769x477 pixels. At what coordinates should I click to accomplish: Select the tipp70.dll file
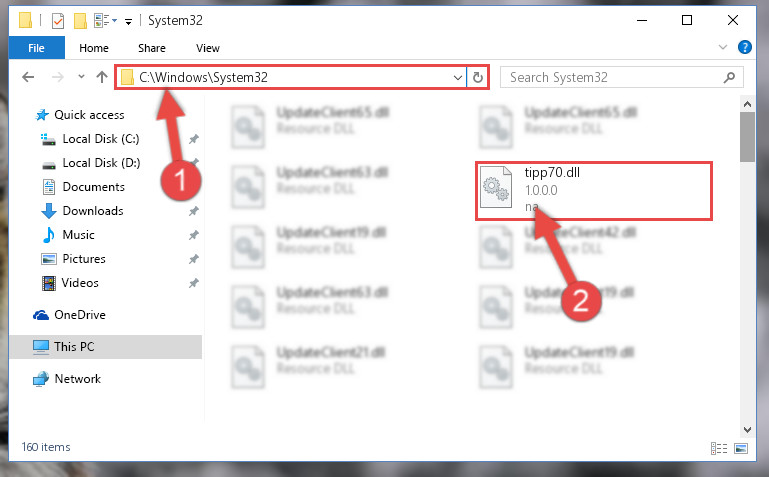coord(593,191)
